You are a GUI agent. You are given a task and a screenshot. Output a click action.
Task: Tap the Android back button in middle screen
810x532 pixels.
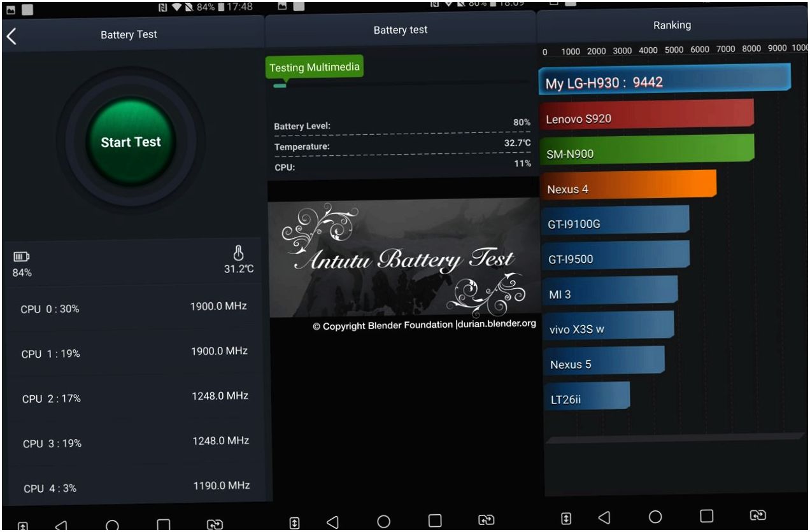pos(332,522)
